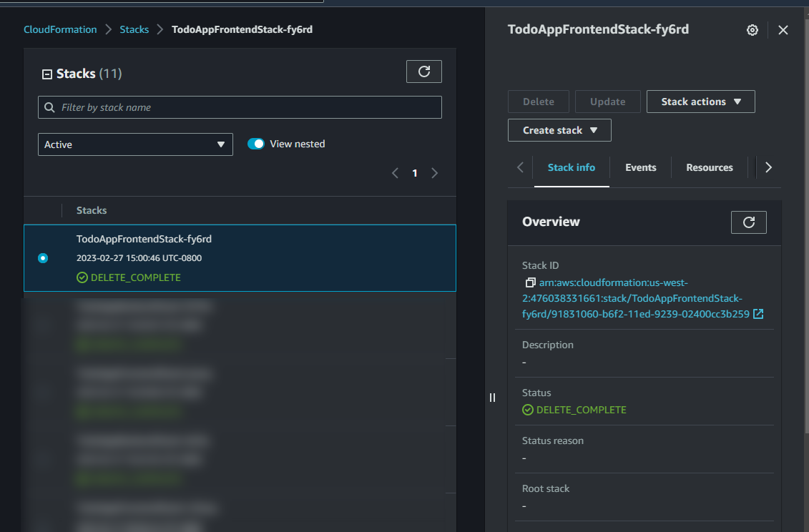Switch to the Stack info tab
The image size is (809, 532).
pos(571,167)
